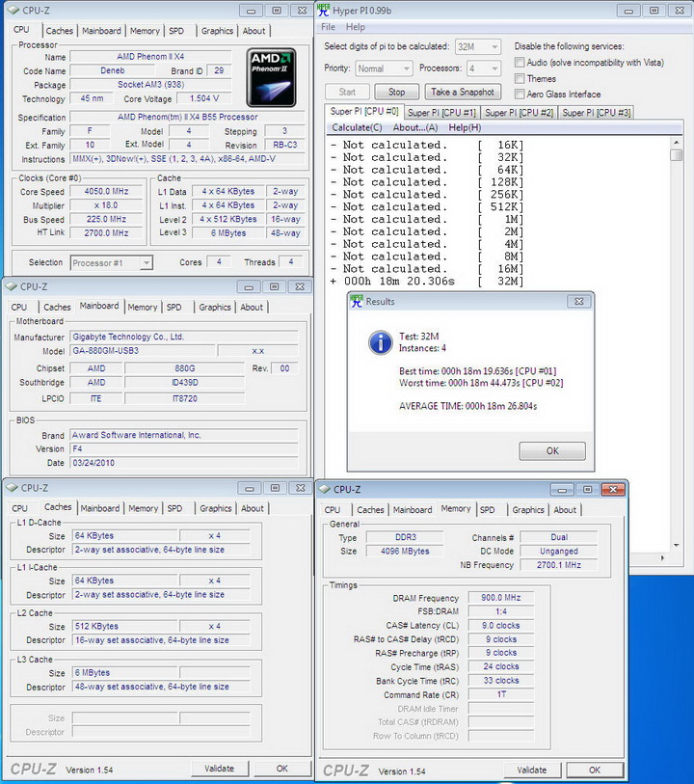This screenshot has height=784, width=694.
Task: Click the Core Speed 4050.0 MHz field
Action: coord(106,192)
